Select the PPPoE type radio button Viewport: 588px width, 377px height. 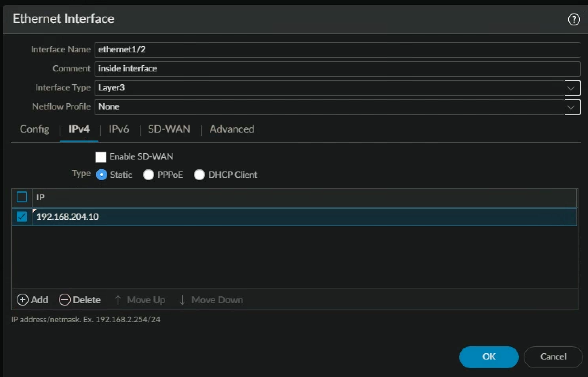tap(149, 175)
